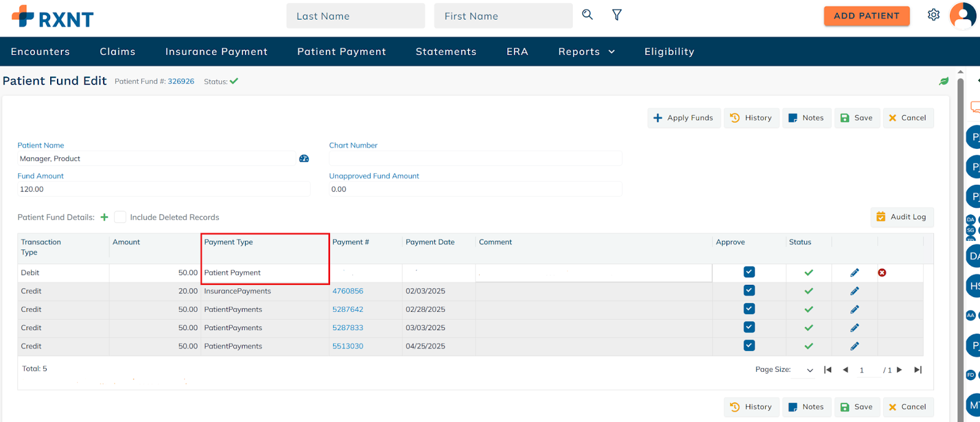The height and width of the screenshot is (422, 980).
Task: Go to next page arrow
Action: 899,370
